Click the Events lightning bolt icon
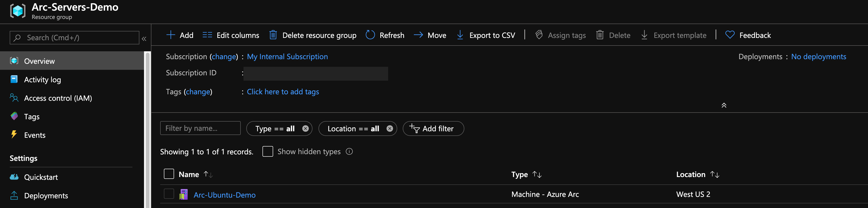 [14, 134]
